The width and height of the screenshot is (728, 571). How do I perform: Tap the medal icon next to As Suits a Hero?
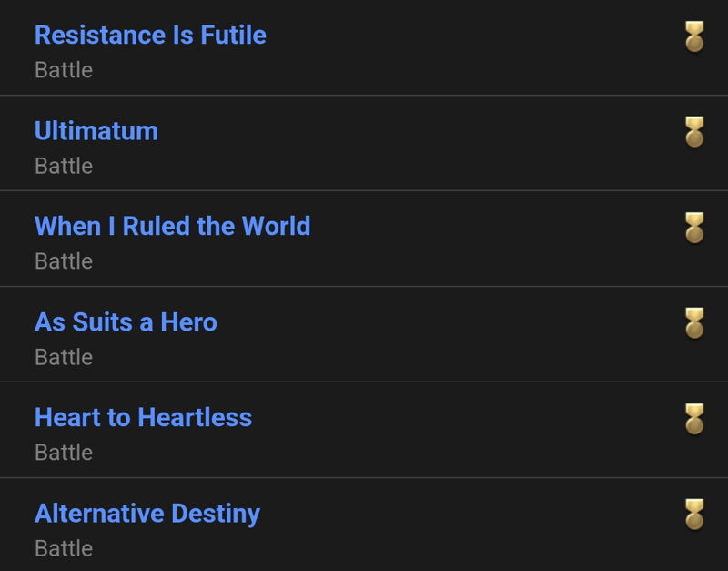694,323
